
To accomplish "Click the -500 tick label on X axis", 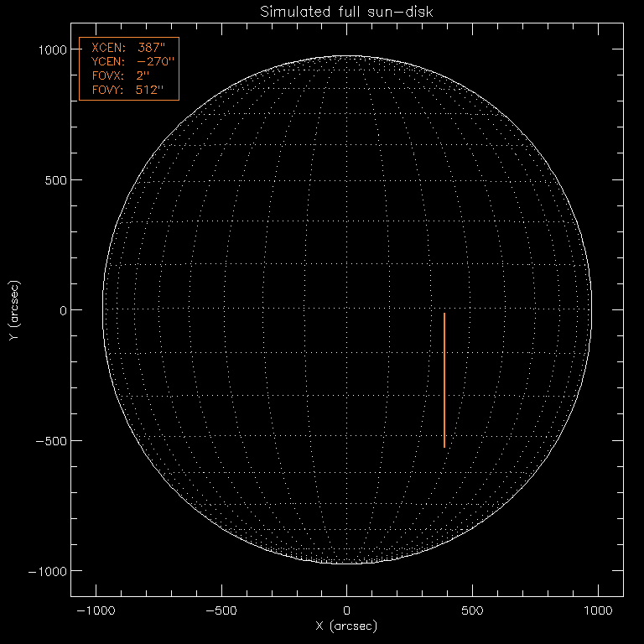I will click(221, 610).
